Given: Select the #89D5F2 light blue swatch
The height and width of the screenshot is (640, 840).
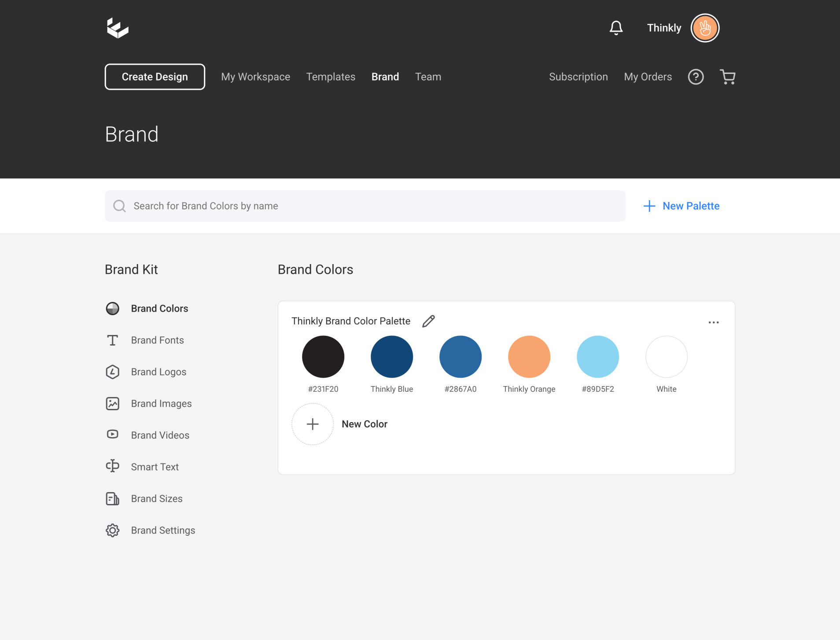Looking at the screenshot, I should tap(598, 357).
